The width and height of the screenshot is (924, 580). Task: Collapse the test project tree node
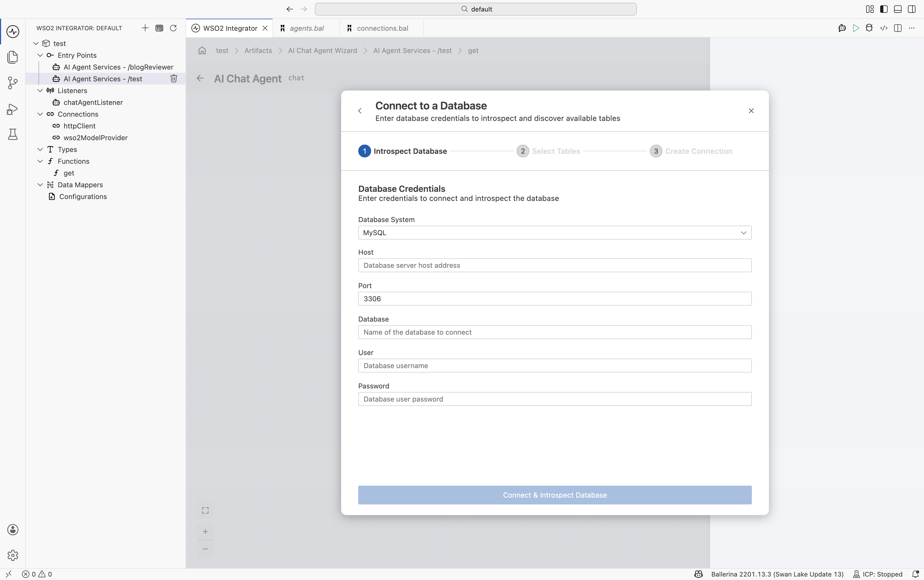[x=36, y=43]
